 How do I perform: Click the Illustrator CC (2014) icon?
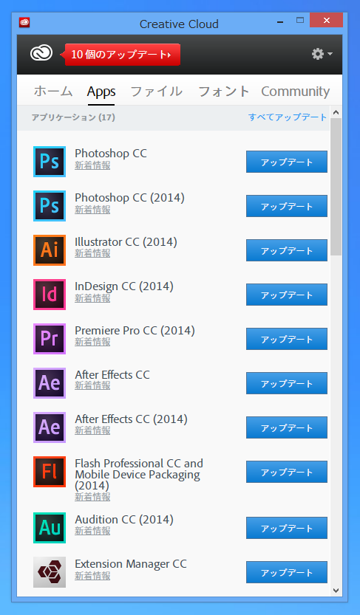point(49,250)
